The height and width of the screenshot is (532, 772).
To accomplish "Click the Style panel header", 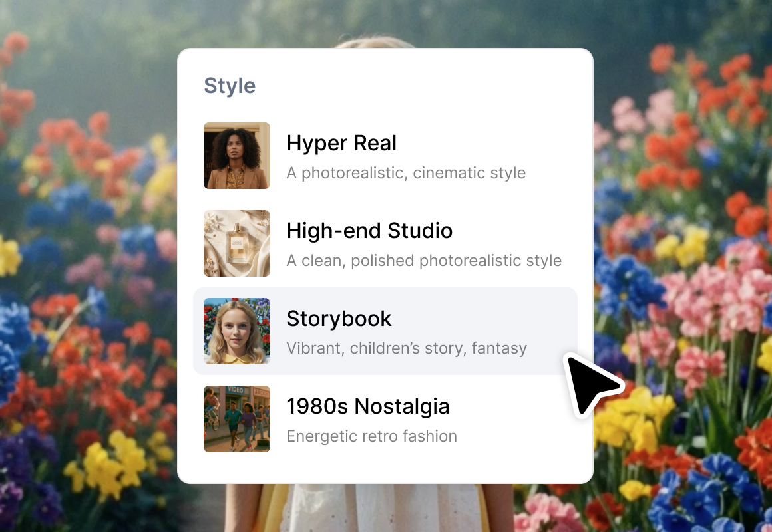I will (x=230, y=85).
